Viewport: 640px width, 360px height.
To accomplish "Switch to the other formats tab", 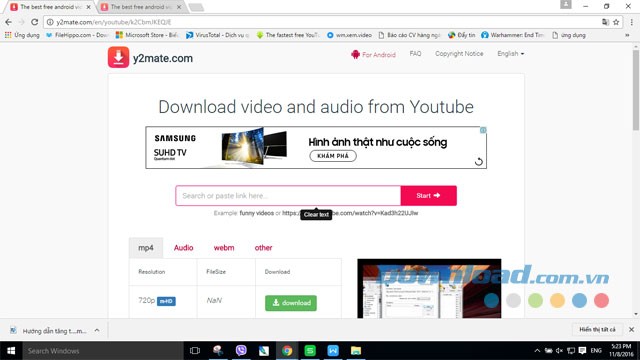I will (263, 248).
